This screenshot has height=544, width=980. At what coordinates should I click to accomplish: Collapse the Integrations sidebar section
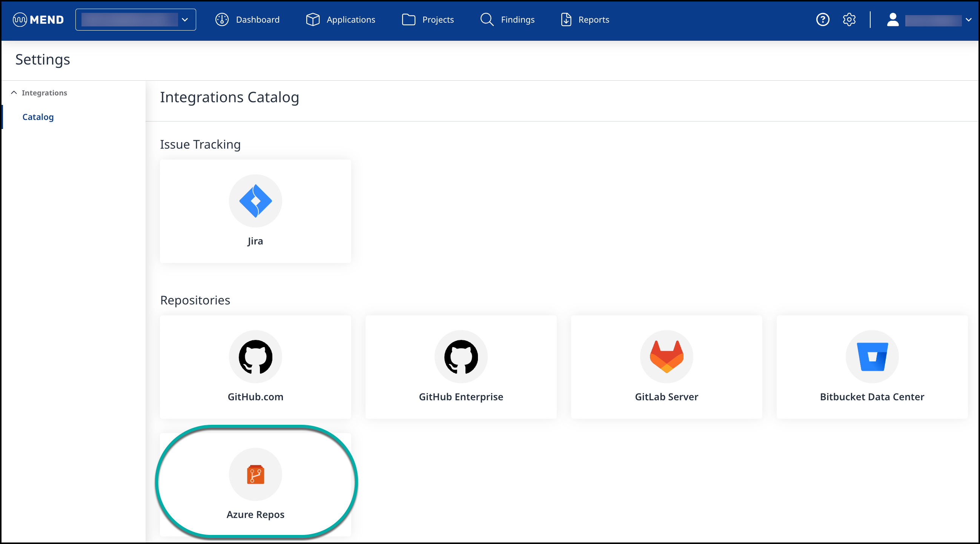pyautogui.click(x=14, y=93)
